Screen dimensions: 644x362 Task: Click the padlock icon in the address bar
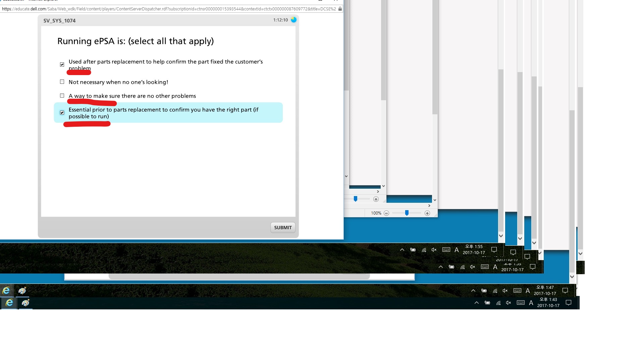click(x=340, y=9)
